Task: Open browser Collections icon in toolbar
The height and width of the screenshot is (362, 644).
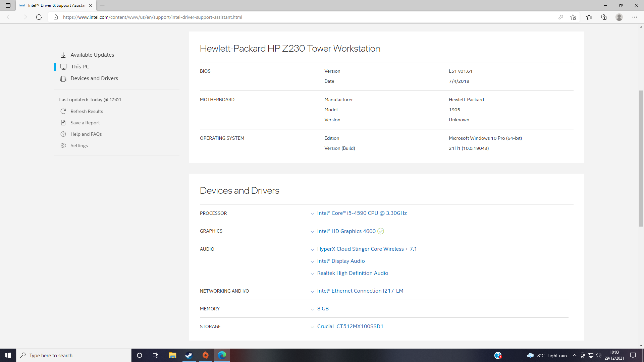Action: (604, 17)
